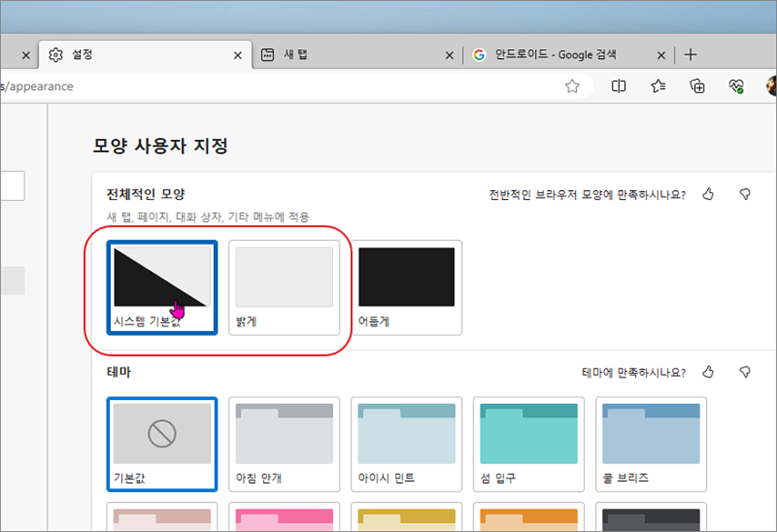
Task: Click the settings search box at left
Action: [12, 186]
